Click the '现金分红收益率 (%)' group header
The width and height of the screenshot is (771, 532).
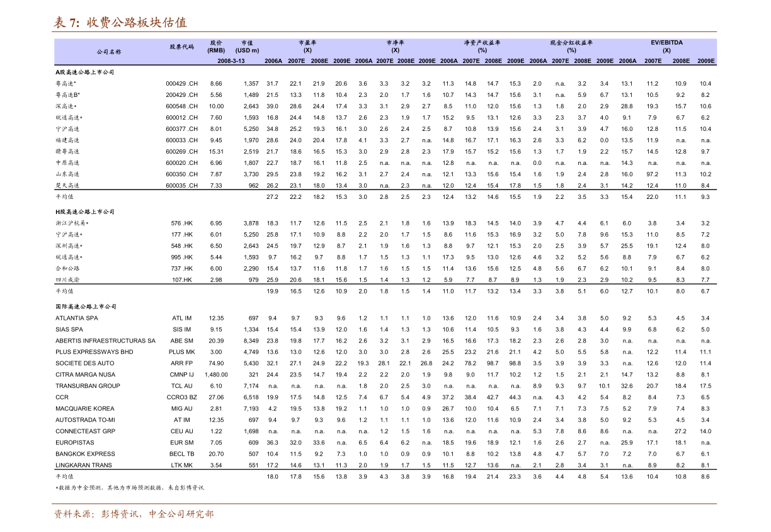click(571, 47)
